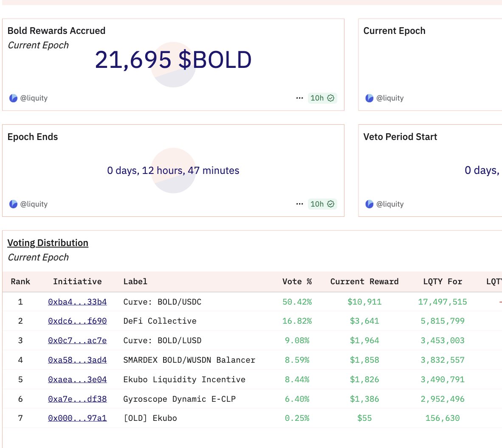The image size is (502, 448).
Task: Click the liquity avatar on Epoch Ends card
Action: [x=13, y=204]
